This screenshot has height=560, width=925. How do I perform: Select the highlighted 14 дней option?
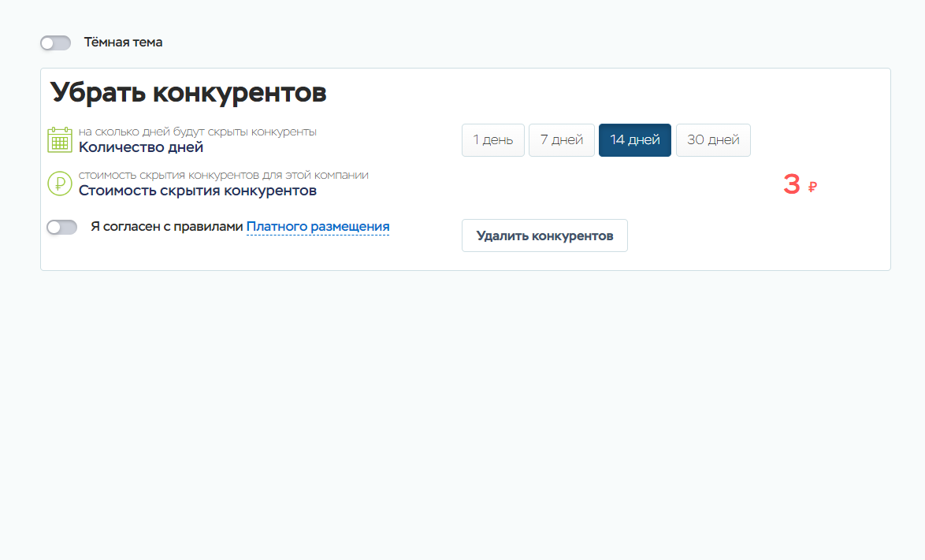pos(634,140)
